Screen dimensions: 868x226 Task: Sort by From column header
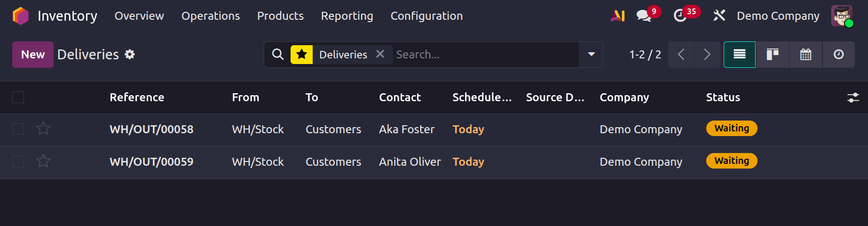tap(245, 97)
